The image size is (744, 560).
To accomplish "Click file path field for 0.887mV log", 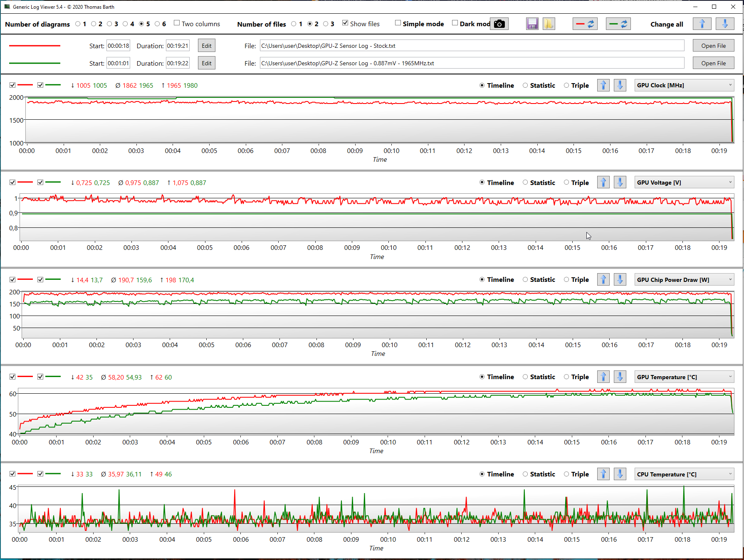I will point(472,63).
